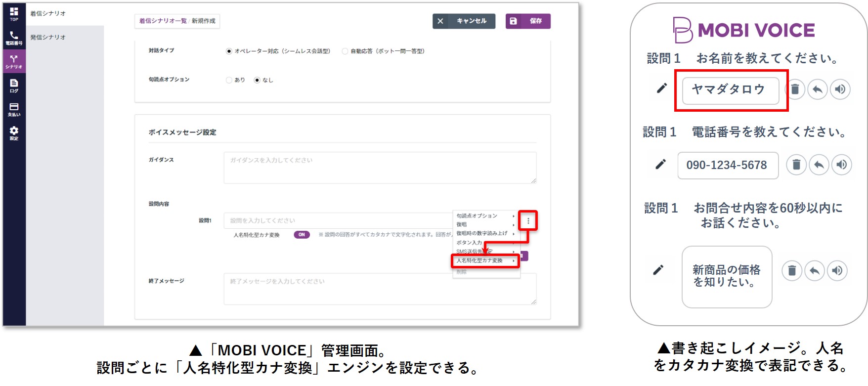868x386 pixels.
Task: Open the 復唱 submenu entry
Action: pos(486,224)
